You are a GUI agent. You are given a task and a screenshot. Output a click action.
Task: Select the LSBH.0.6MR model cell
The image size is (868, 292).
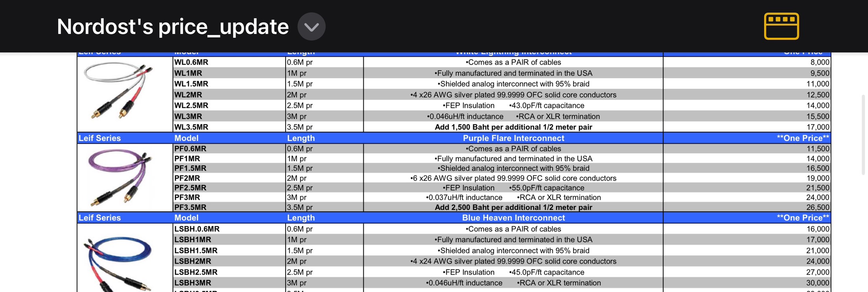(x=229, y=229)
